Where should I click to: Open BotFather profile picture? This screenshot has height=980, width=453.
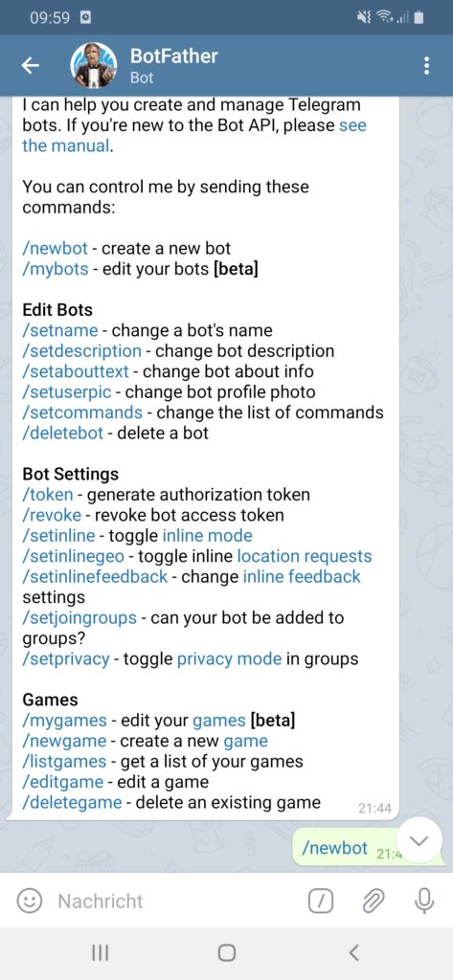(94, 66)
